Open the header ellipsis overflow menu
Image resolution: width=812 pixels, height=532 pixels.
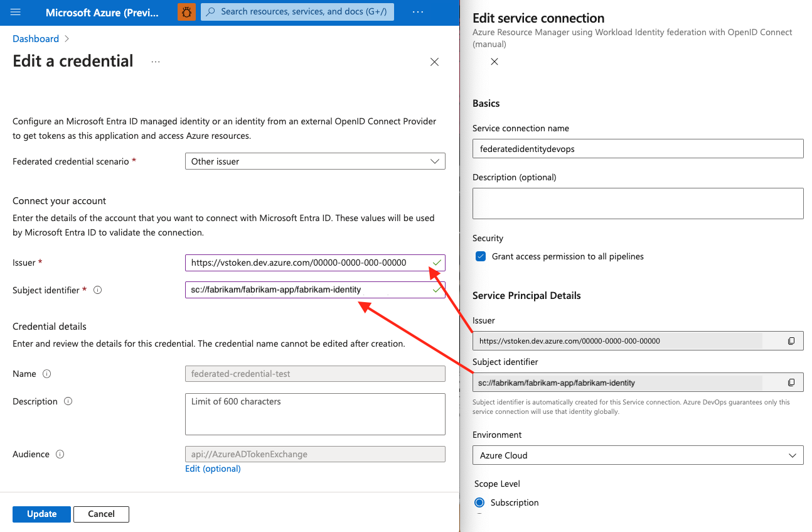tap(418, 12)
